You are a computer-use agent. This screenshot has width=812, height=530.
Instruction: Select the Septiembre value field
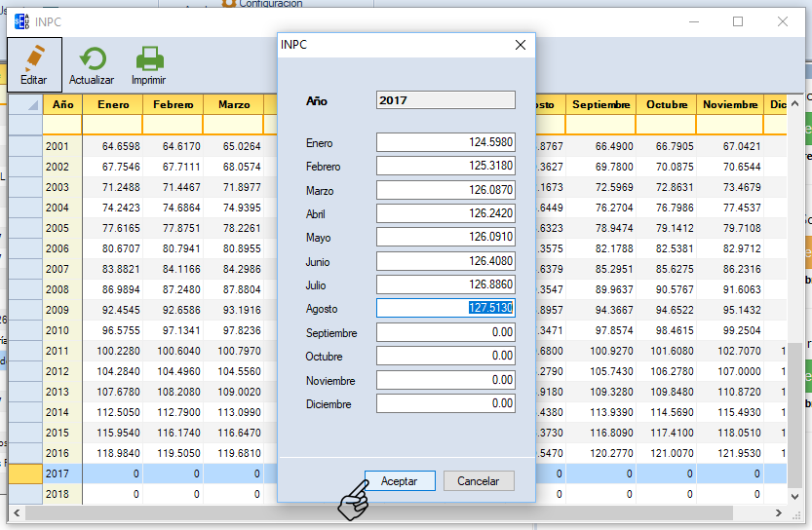point(445,333)
